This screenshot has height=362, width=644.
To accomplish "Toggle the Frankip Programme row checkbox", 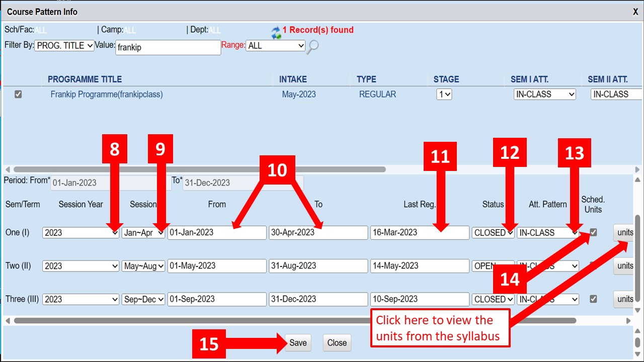I will click(18, 94).
